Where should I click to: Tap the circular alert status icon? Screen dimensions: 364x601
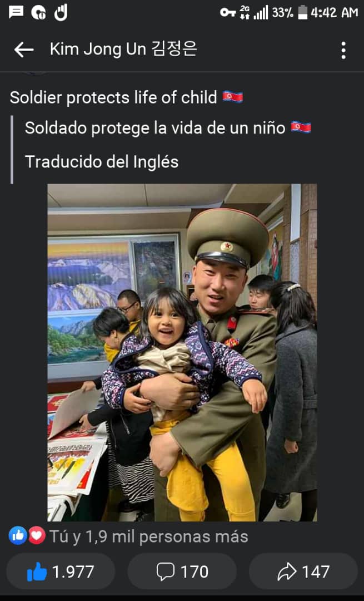(38, 13)
